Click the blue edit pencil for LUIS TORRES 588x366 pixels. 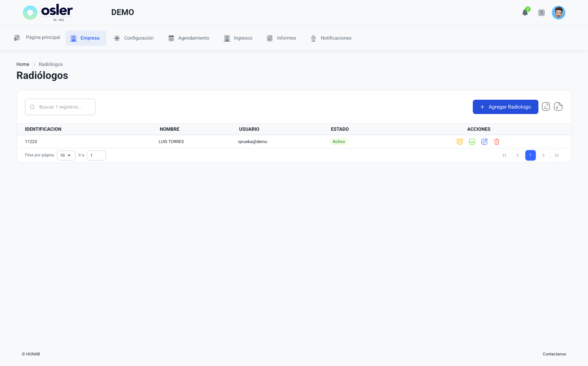coord(484,142)
